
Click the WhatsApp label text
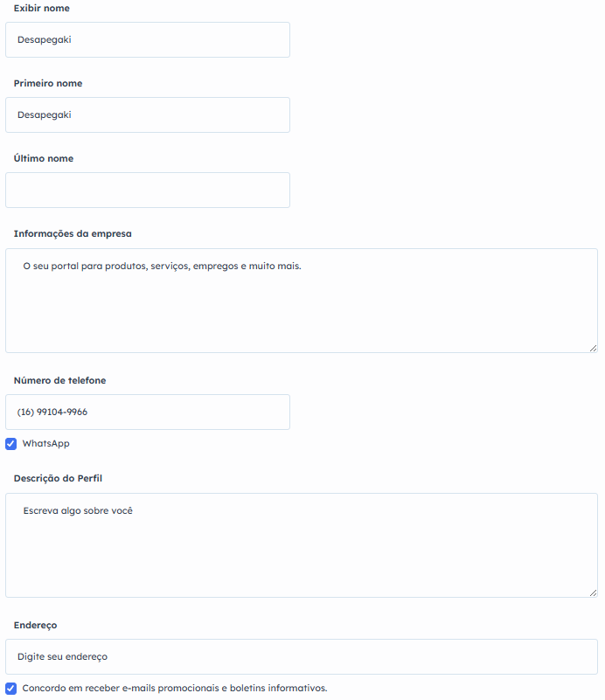coord(45,444)
